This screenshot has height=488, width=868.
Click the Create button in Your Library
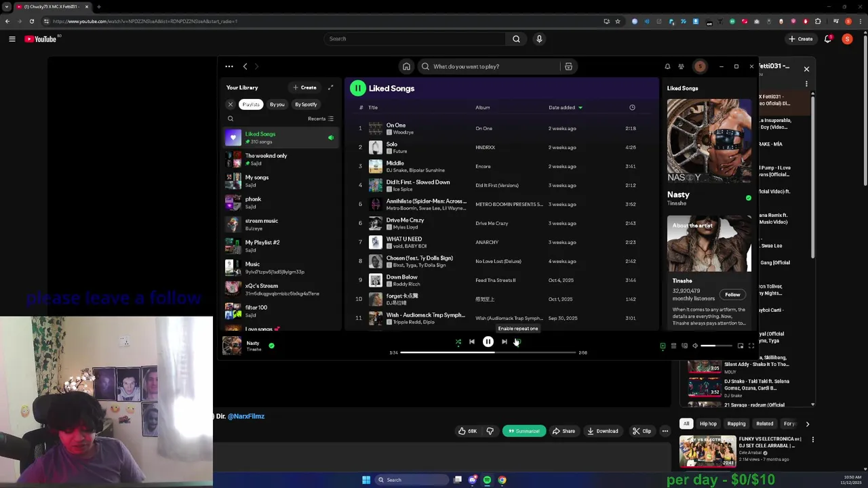[304, 87]
